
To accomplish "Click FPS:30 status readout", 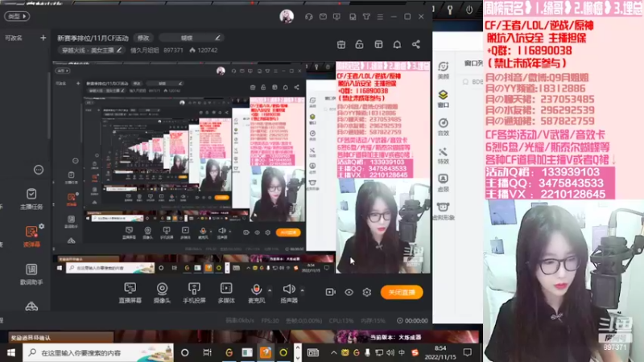I will click(x=270, y=320).
